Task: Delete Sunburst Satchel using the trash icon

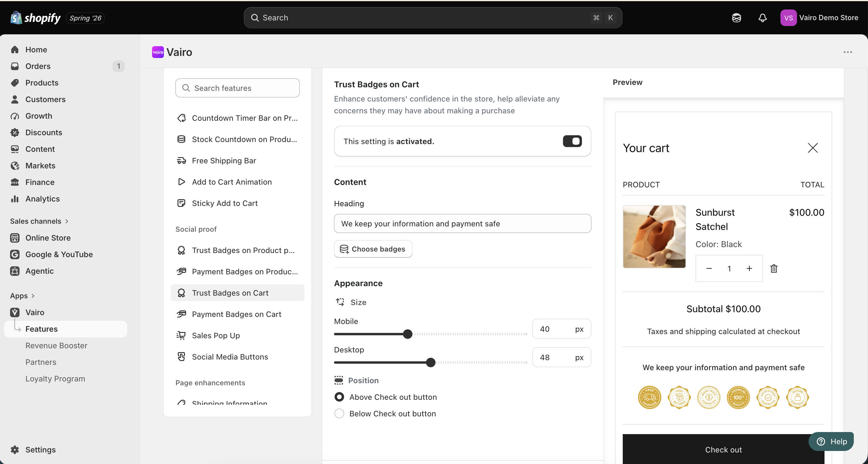Action: [774, 268]
